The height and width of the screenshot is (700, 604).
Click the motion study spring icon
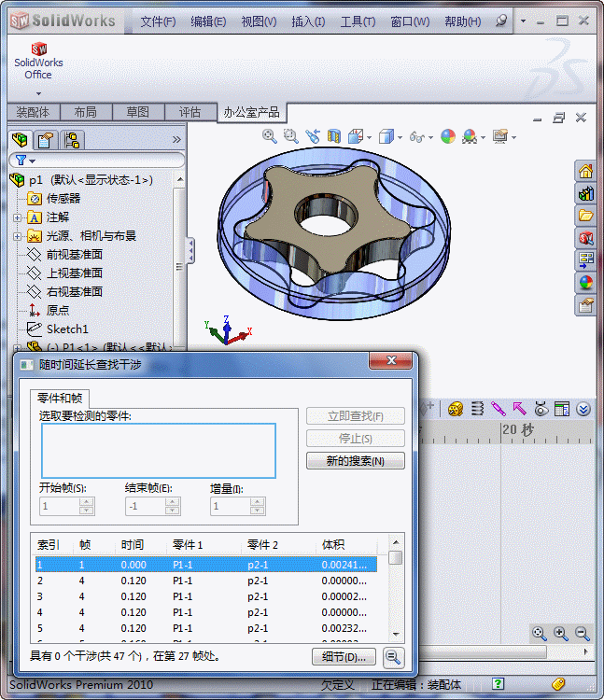477,409
